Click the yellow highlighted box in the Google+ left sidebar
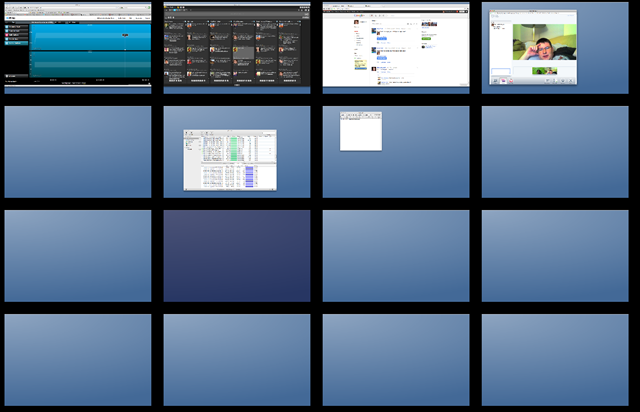 click(x=359, y=63)
